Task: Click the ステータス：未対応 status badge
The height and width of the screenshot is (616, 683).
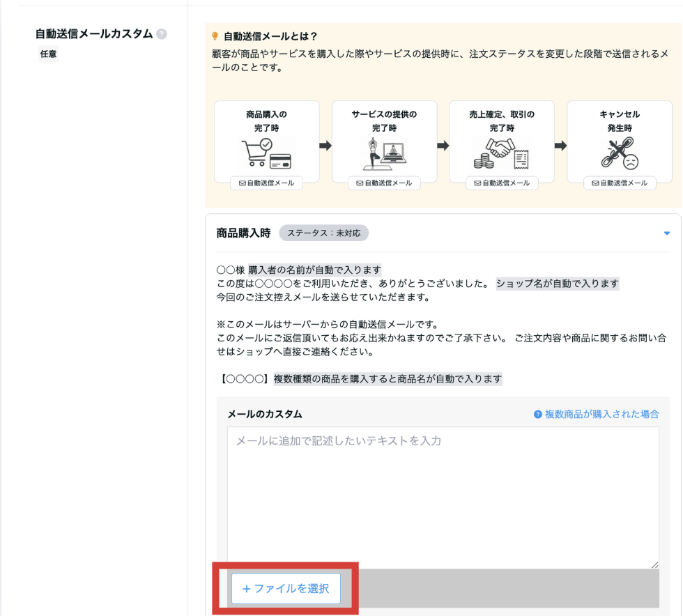Action: coord(323,233)
